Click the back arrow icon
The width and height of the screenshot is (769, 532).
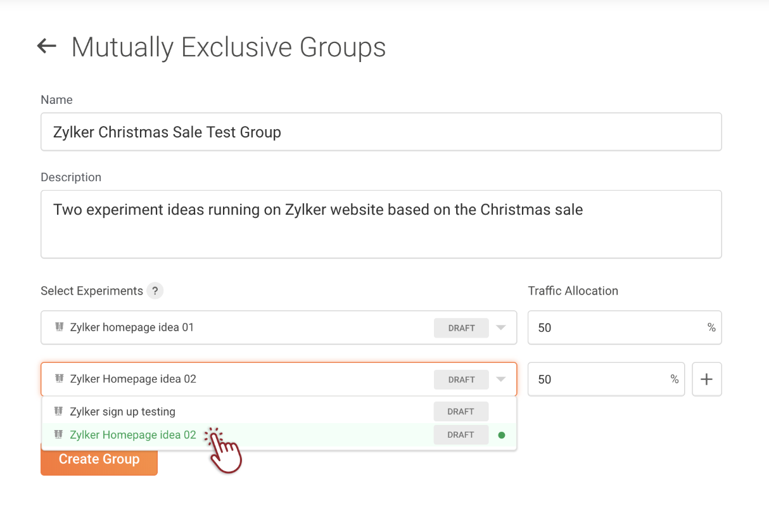pyautogui.click(x=47, y=46)
